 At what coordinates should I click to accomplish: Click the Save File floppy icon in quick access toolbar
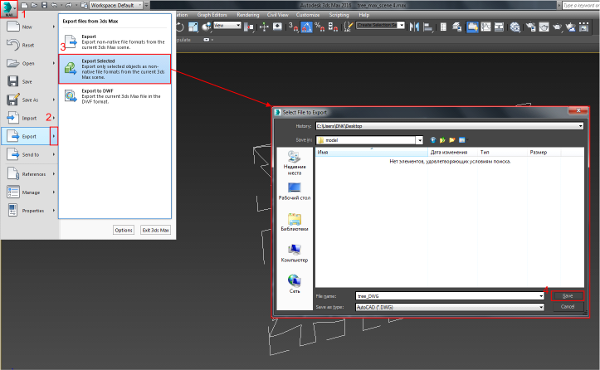click(44, 5)
